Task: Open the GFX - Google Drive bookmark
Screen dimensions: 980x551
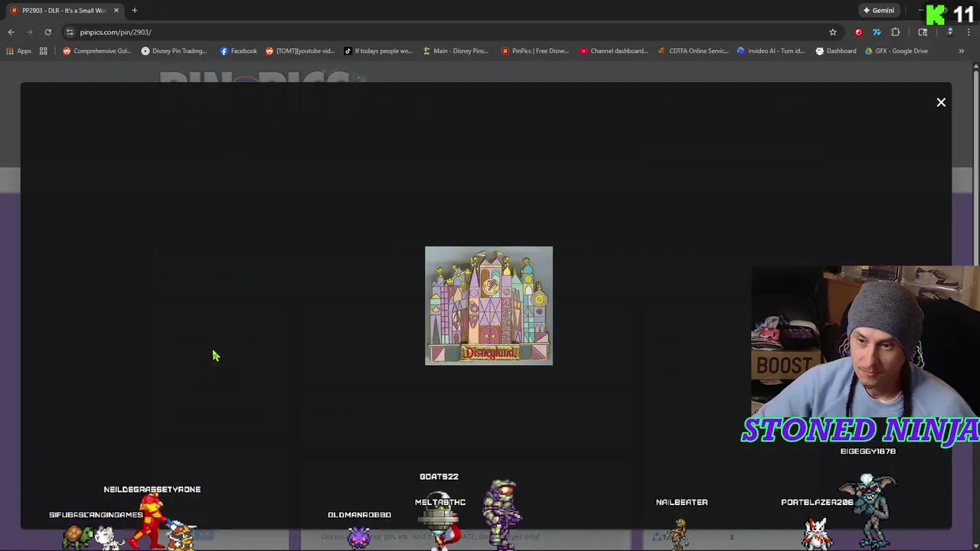Action: pos(895,51)
